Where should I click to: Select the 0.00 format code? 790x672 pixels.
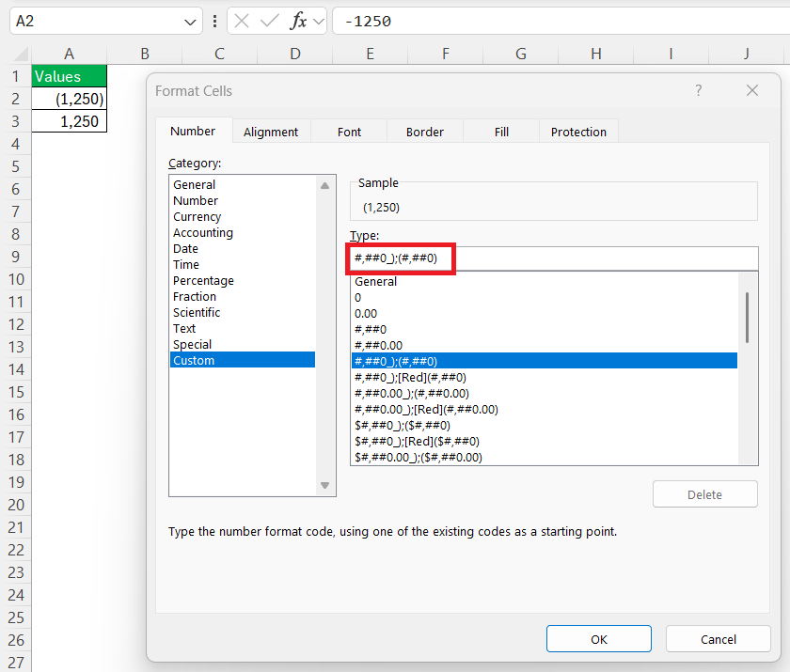[x=545, y=314]
